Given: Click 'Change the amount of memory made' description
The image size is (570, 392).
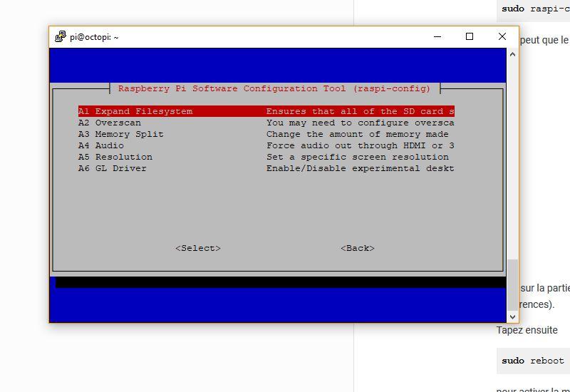Looking at the screenshot, I should (x=358, y=134).
